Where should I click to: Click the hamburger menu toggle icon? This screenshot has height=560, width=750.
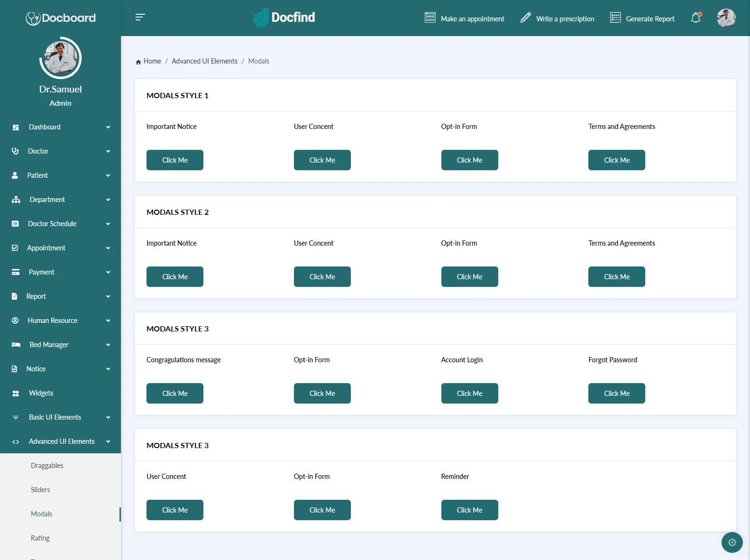[x=140, y=18]
